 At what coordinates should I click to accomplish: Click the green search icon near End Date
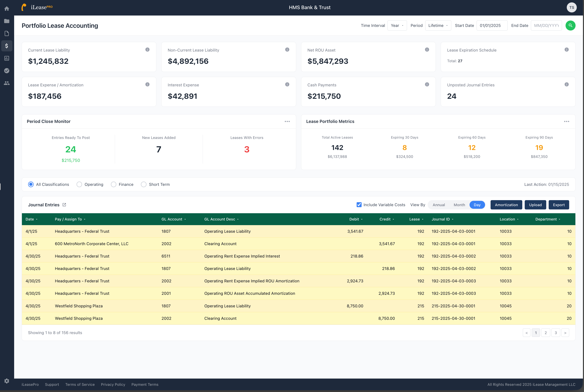pyautogui.click(x=570, y=25)
